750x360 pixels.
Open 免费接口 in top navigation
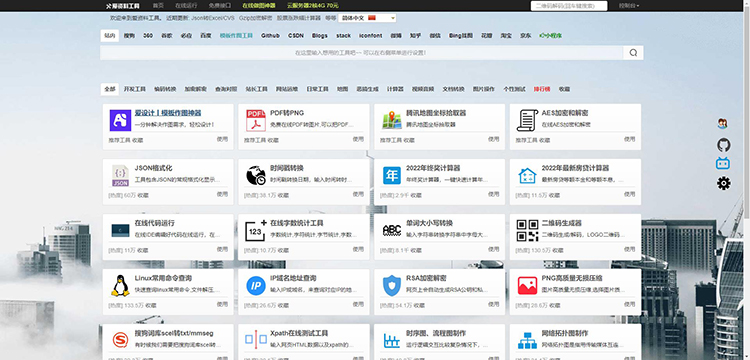(x=220, y=6)
